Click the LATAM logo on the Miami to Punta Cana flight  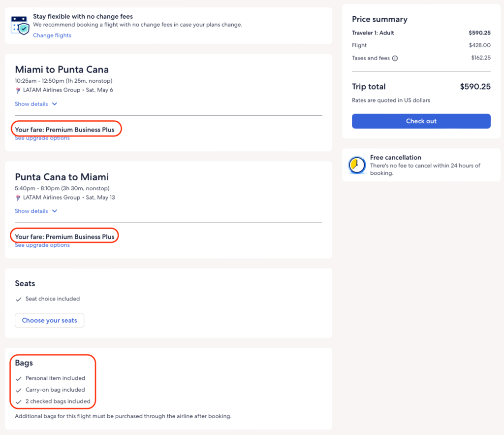tap(18, 91)
